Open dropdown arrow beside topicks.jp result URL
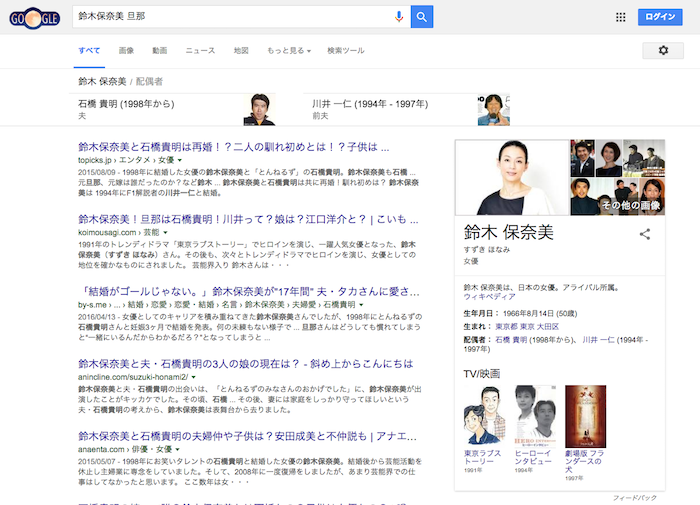700x505 pixels. [x=180, y=160]
